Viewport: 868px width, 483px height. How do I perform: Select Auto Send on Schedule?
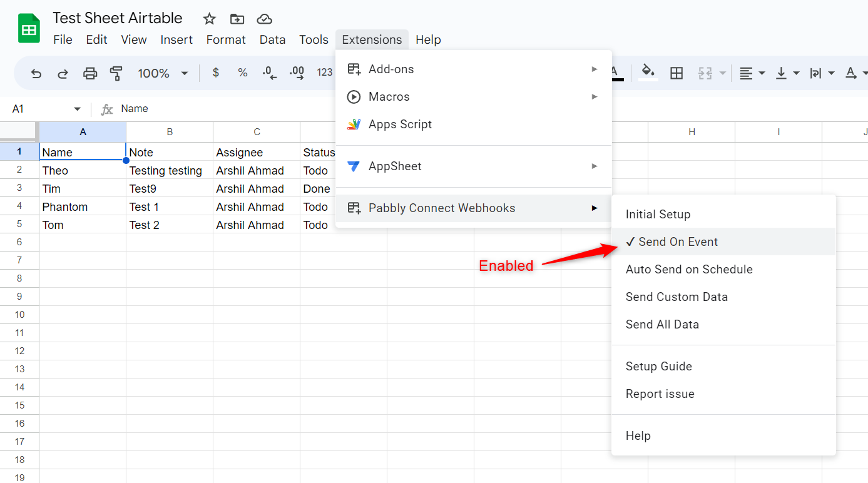coord(723,269)
